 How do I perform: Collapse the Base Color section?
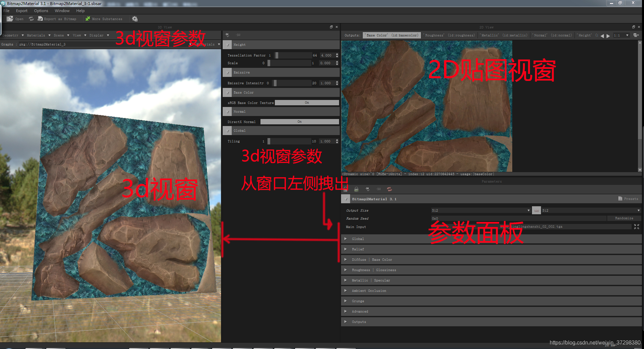(227, 93)
